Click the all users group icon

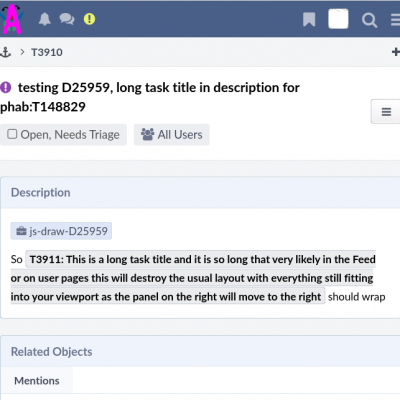[x=147, y=134]
